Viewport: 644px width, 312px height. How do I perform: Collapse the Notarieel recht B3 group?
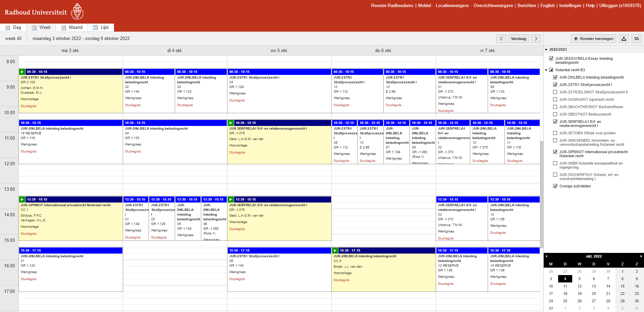(x=546, y=70)
